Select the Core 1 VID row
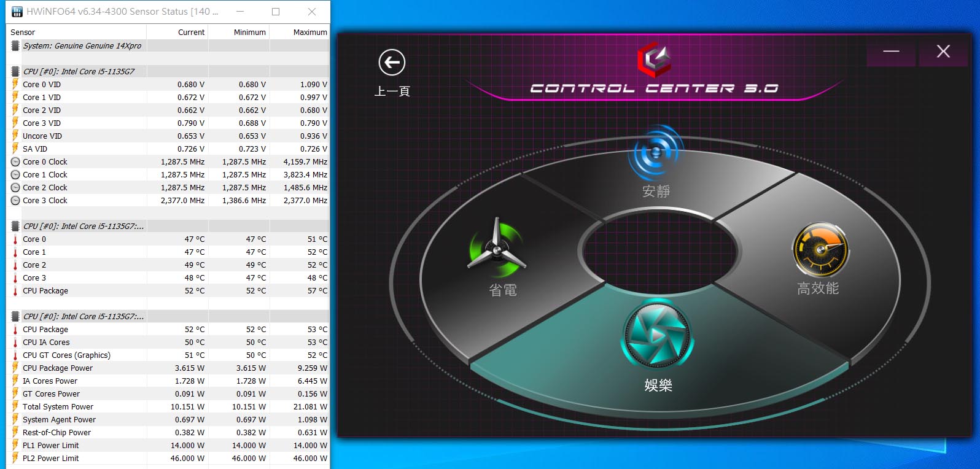The image size is (980, 469). point(169,97)
